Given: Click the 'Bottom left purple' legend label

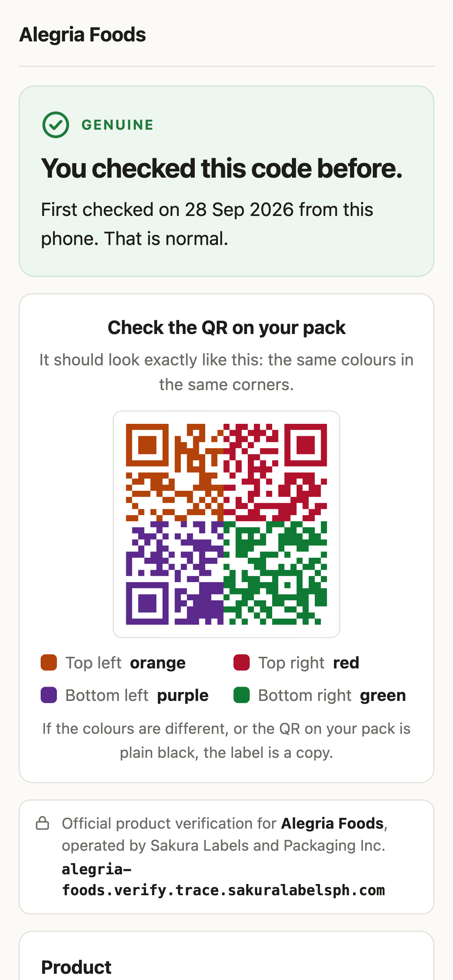Looking at the screenshot, I should [x=137, y=695].
